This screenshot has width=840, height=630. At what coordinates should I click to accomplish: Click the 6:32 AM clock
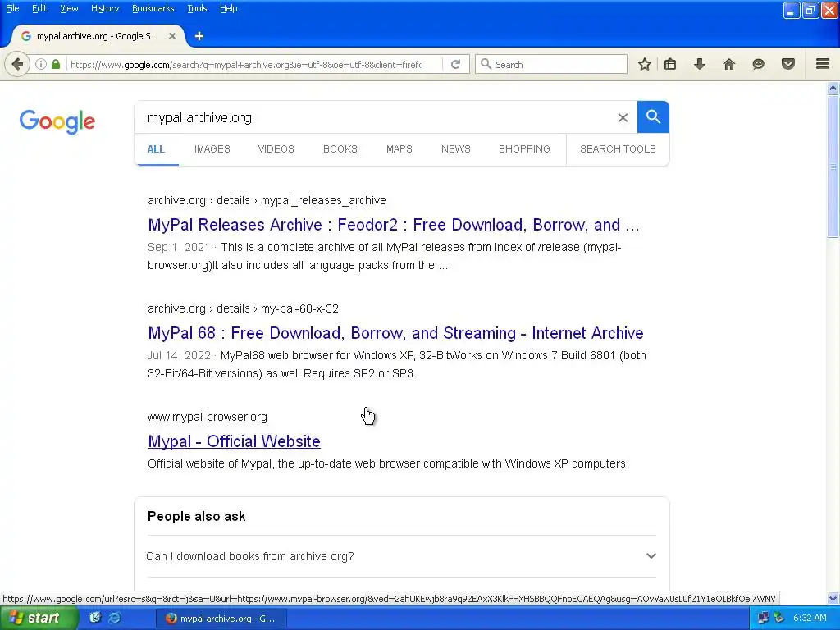(x=810, y=618)
